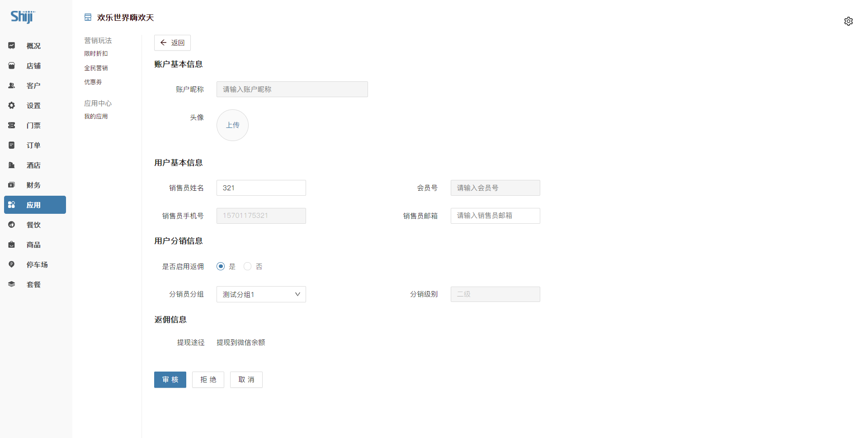The width and height of the screenshot is (868, 438).
Task: Click the store icon beside 欢乐世界嗨欢天
Action: point(88,17)
